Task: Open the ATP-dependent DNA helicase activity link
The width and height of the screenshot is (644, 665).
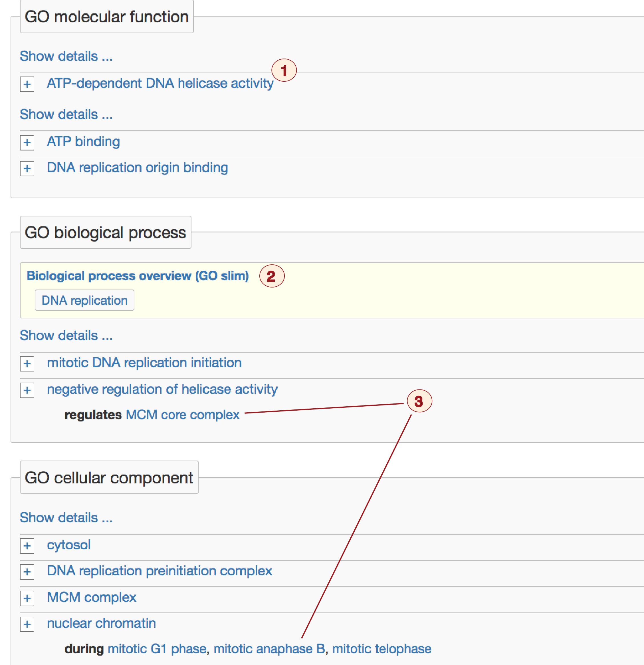Action: [160, 83]
